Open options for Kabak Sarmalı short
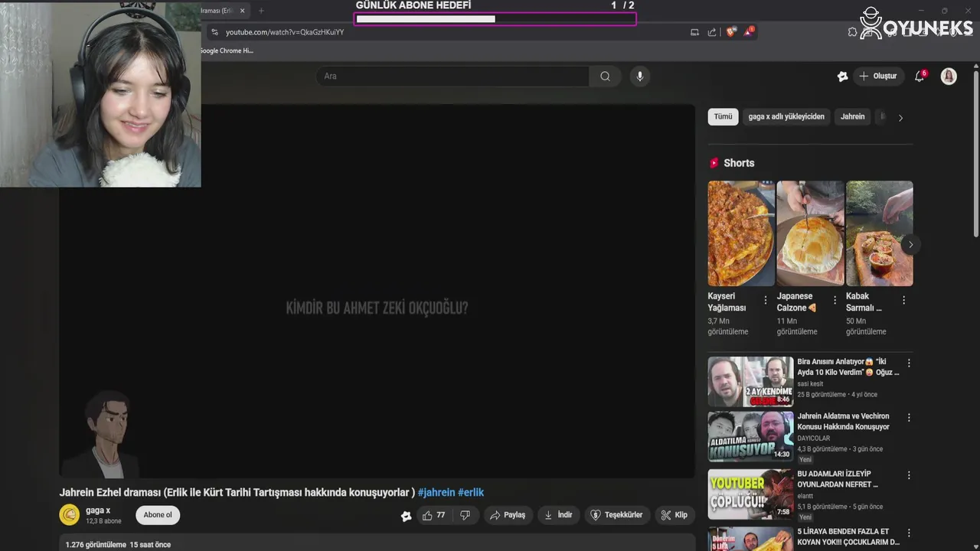 pyautogui.click(x=903, y=301)
